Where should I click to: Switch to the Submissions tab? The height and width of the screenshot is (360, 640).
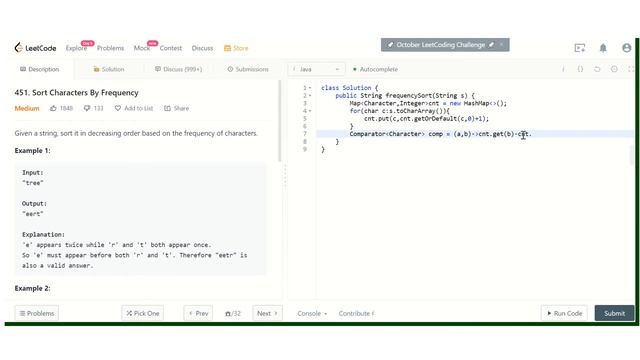pos(248,69)
